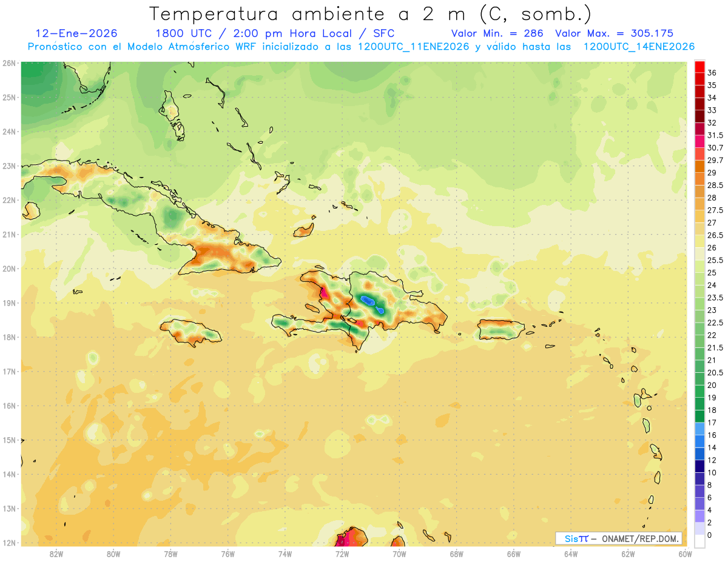The image size is (728, 562).
Task: Click the "27.5" color scale label
Action: 715,210
